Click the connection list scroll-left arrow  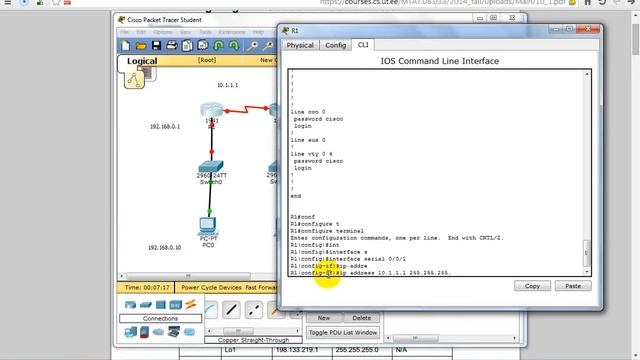coord(209,331)
